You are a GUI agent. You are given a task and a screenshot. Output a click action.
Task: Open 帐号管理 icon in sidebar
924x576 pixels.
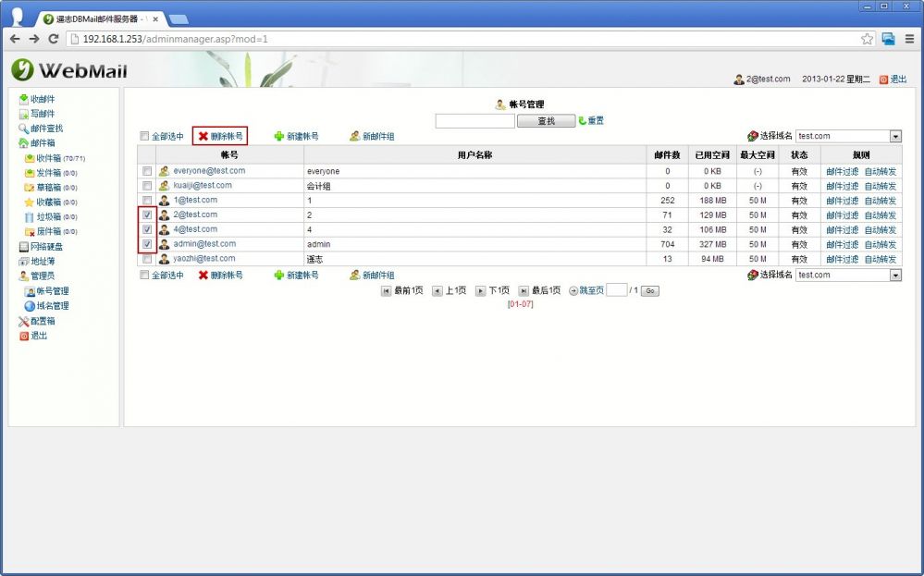click(30, 291)
